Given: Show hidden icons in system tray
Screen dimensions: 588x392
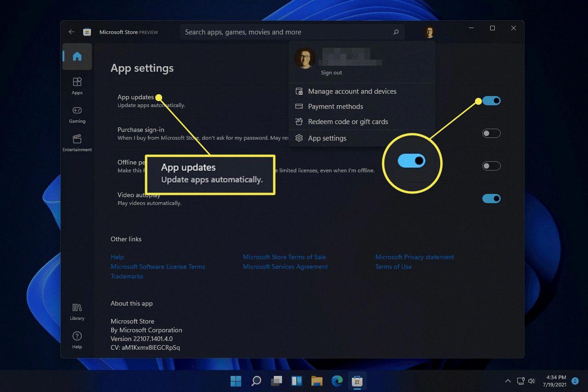Looking at the screenshot, I should [x=508, y=381].
